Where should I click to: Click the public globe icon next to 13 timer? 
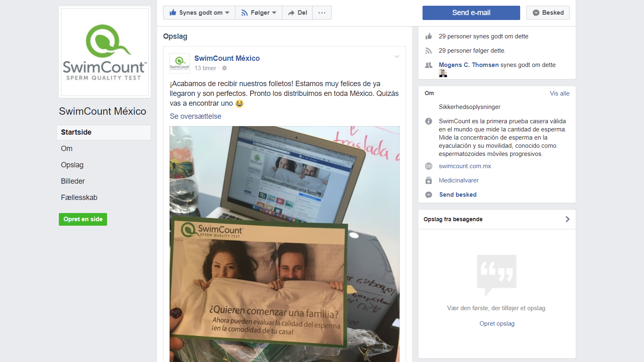(224, 68)
